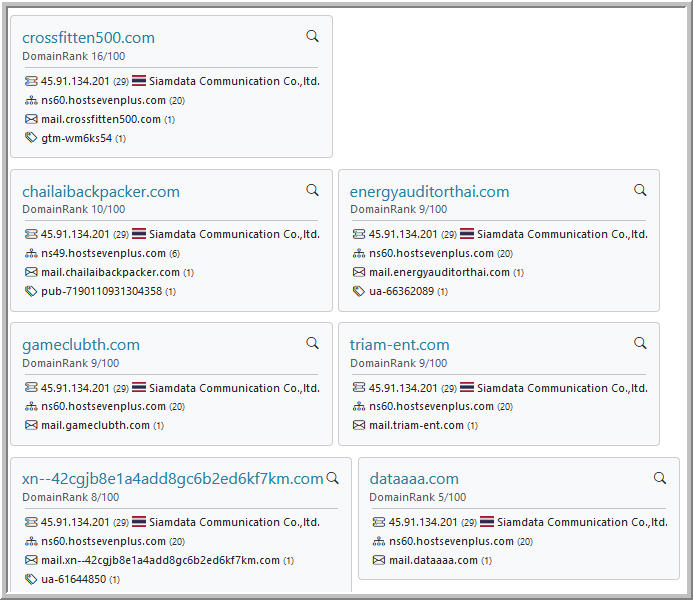Select mail.chailaibackpacker.com mail entry
Screen dimensions: 693x600
coord(110,273)
